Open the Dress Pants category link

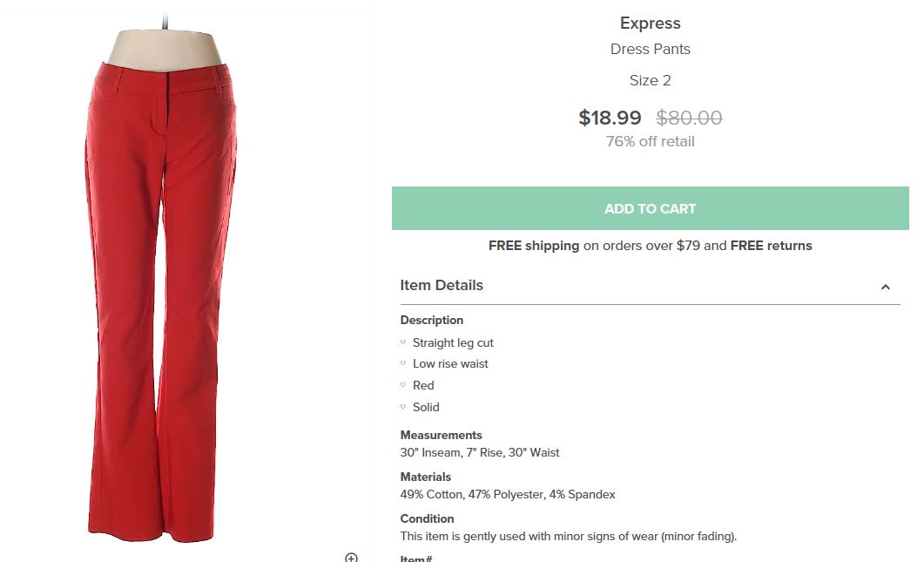coord(650,49)
